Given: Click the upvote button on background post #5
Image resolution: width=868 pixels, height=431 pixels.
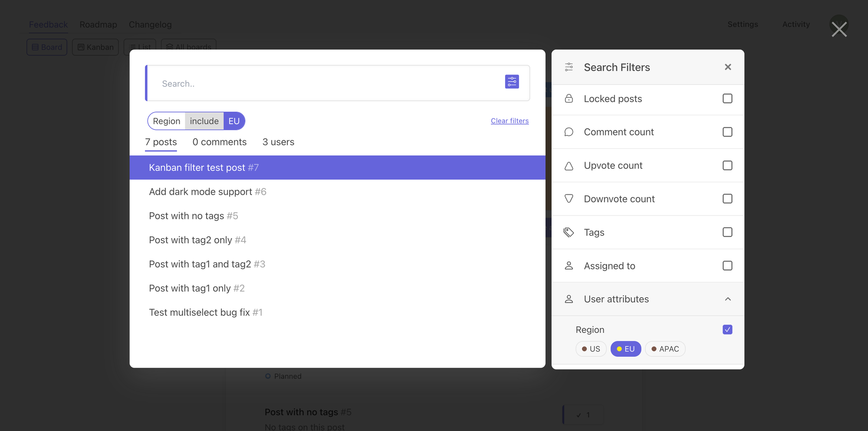Looking at the screenshot, I should coord(583,415).
